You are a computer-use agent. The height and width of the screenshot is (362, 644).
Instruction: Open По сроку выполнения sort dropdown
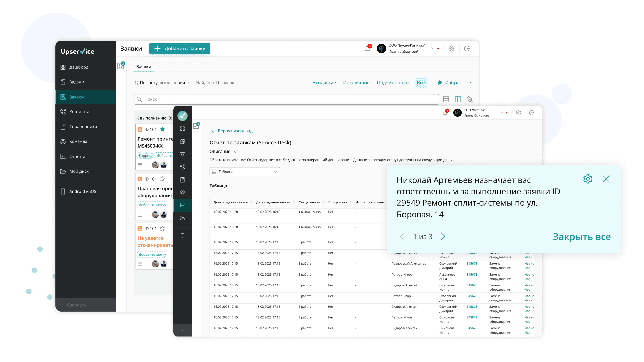[x=163, y=83]
